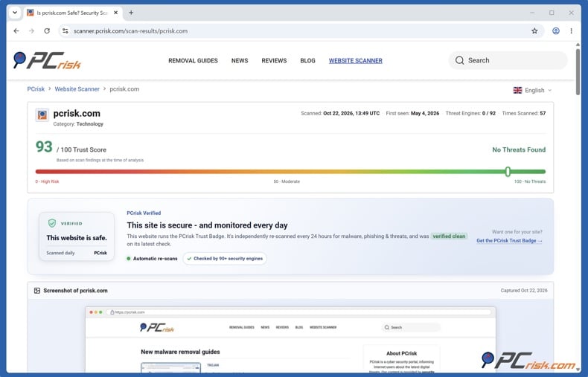Click the '100 - No Threats' scale label

tap(529, 181)
